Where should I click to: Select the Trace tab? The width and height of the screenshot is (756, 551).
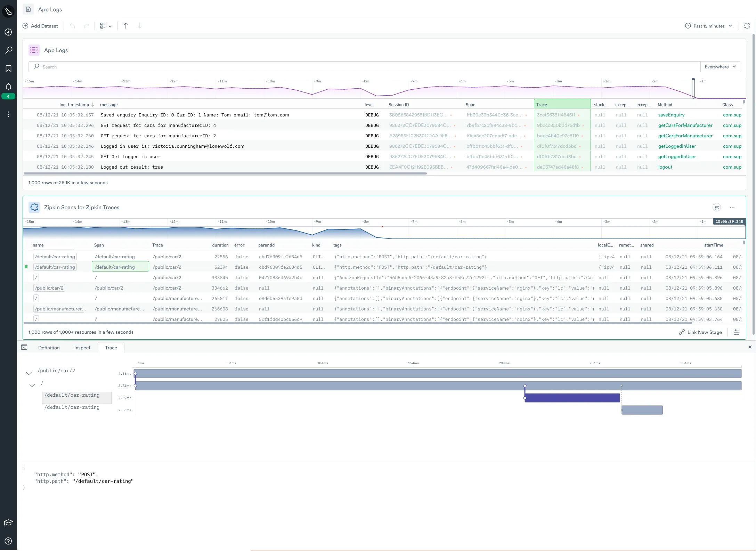(111, 348)
